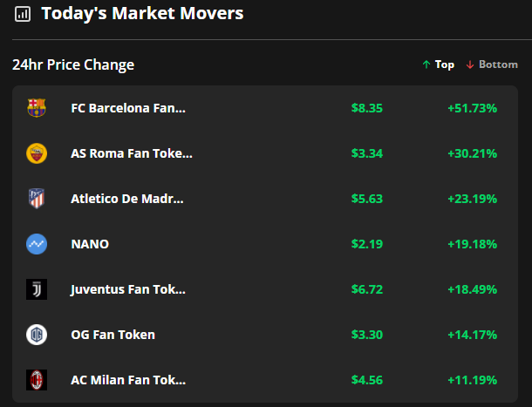Switch to the Bottom movers tab
The height and width of the screenshot is (407, 532).
click(492, 64)
